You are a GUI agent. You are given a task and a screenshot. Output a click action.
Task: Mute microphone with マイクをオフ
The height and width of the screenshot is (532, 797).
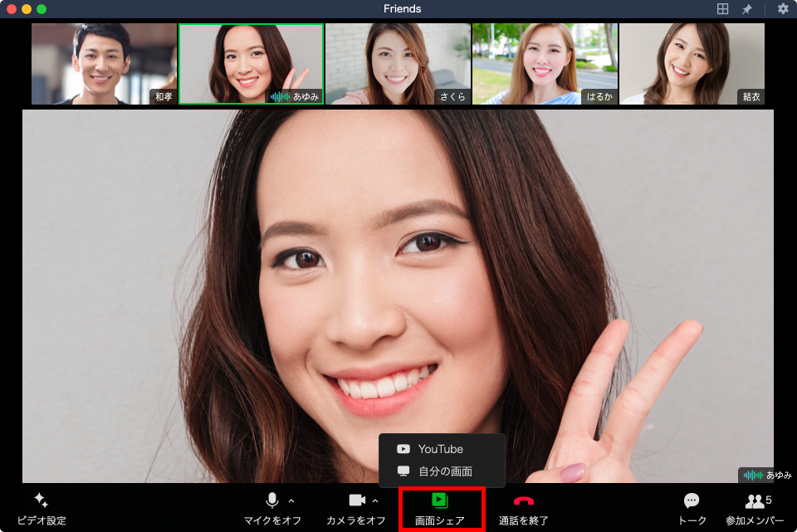point(272,509)
